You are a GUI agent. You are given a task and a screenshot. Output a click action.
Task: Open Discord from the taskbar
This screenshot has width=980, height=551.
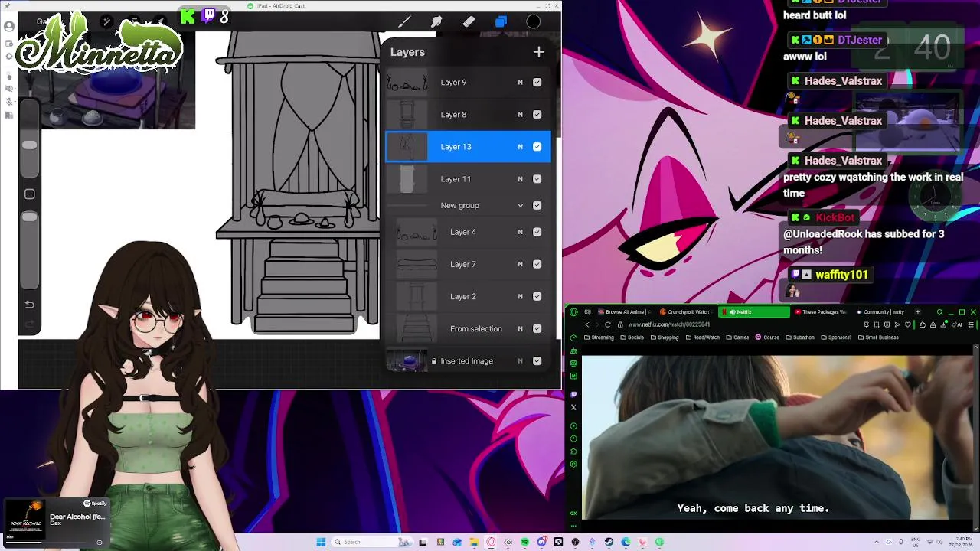[x=542, y=542]
